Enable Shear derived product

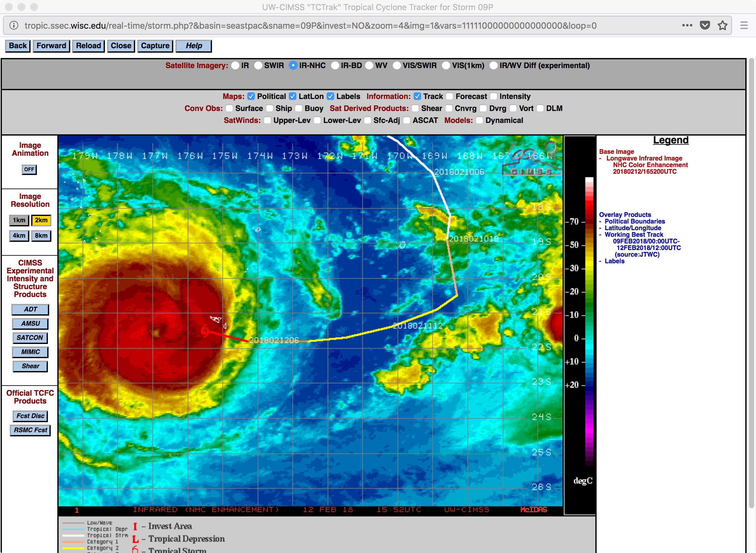pyautogui.click(x=415, y=108)
